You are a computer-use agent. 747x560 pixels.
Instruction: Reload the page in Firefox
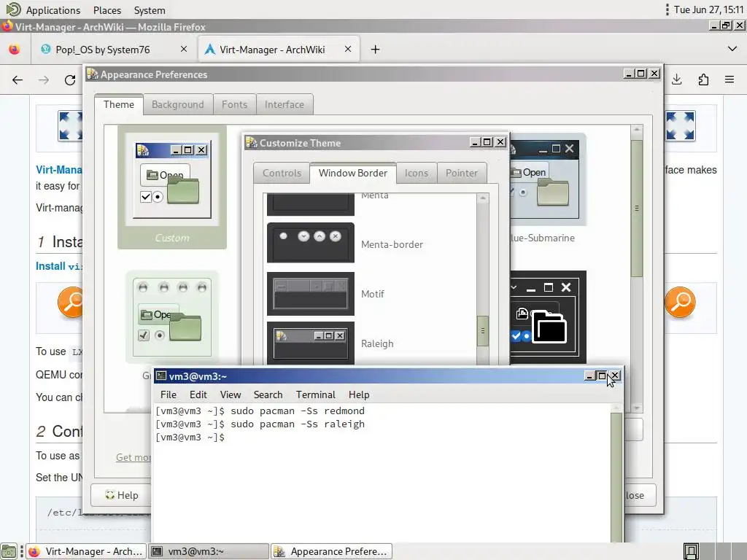70,80
